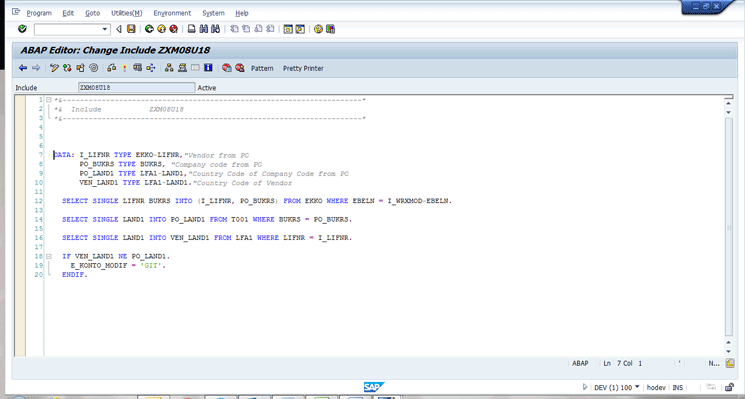Click the editor scrollbar down arrow at bottom
The height and width of the screenshot is (399, 745).
[x=729, y=352]
